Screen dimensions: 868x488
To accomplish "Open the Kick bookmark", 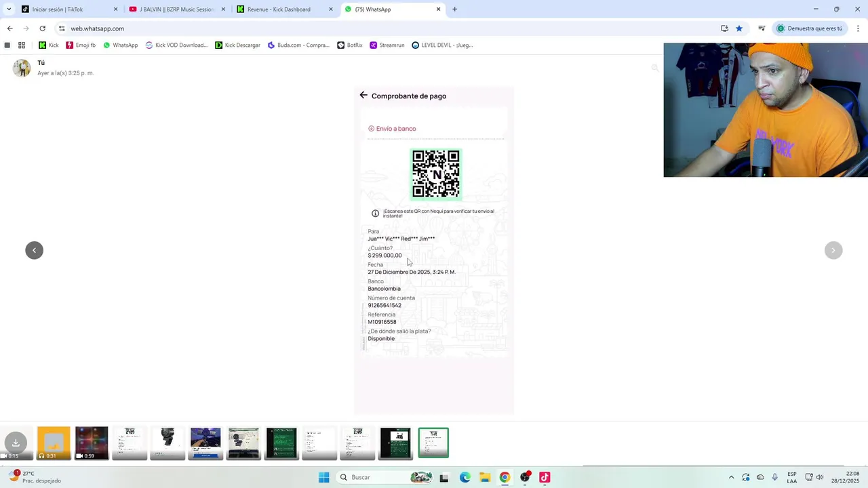I will coord(48,45).
